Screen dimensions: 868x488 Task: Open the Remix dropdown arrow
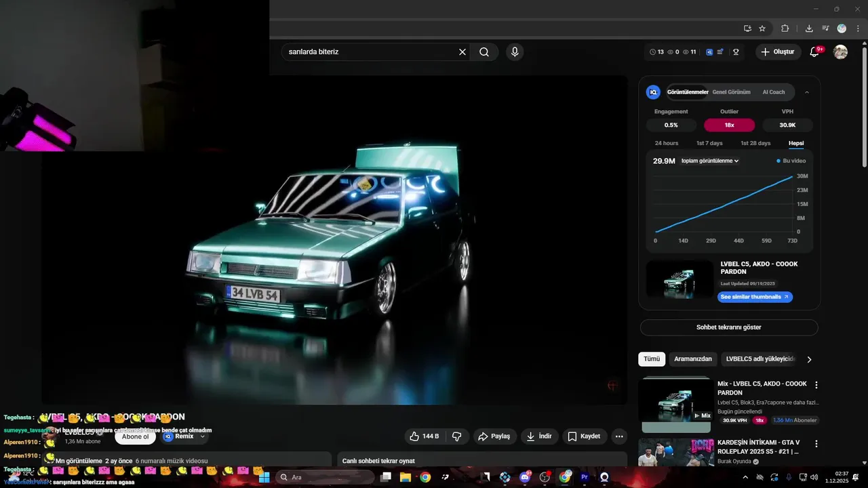point(202,436)
